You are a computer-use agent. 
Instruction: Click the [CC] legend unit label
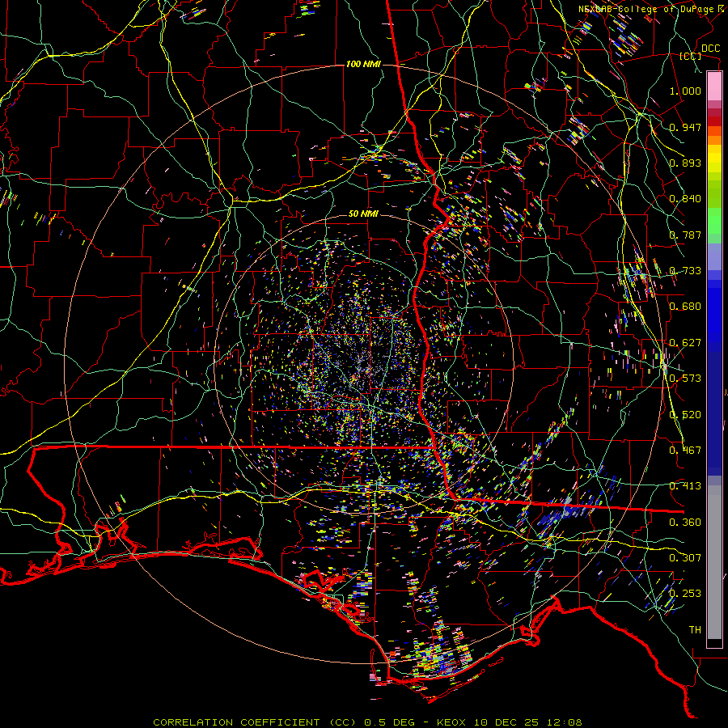(691, 56)
